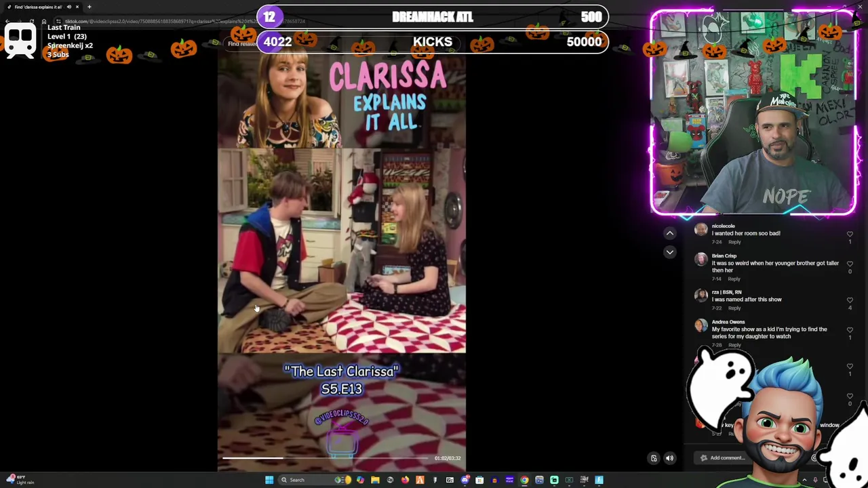Screen dimensions: 868x488
Task: Click the Add comment field
Action: [x=753, y=457]
